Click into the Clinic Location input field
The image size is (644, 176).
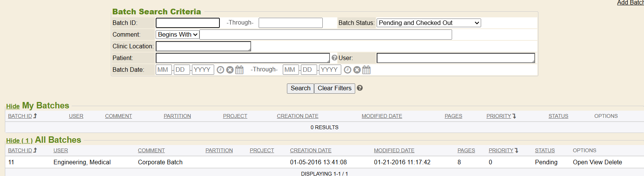point(203,46)
